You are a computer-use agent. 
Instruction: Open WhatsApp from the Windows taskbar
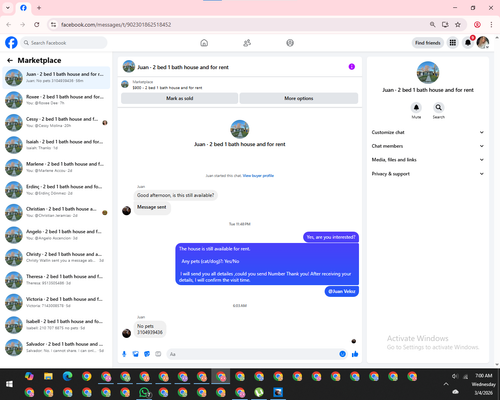click(144, 392)
